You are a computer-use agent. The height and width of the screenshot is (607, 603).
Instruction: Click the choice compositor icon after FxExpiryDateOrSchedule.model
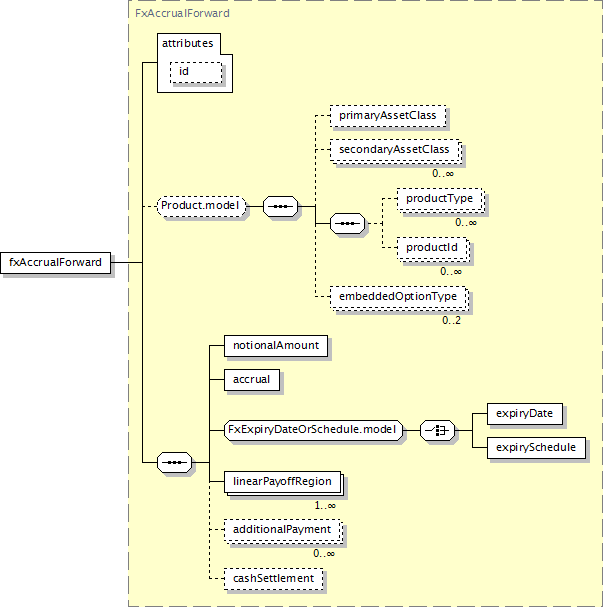pyautogui.click(x=438, y=431)
